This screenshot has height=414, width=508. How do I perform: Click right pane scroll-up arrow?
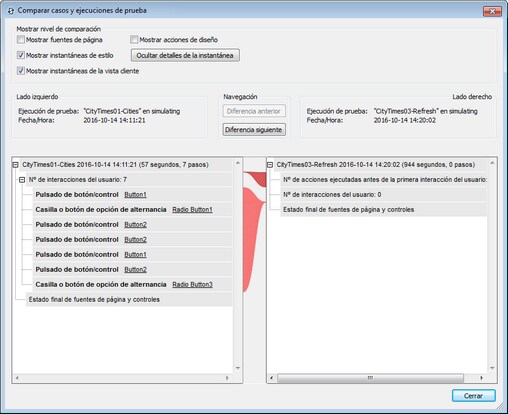point(492,163)
